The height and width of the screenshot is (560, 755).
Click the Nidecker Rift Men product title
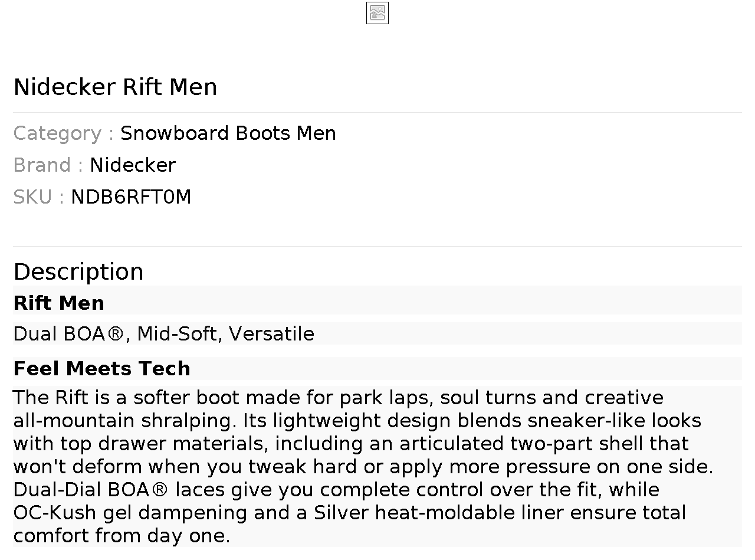click(116, 87)
